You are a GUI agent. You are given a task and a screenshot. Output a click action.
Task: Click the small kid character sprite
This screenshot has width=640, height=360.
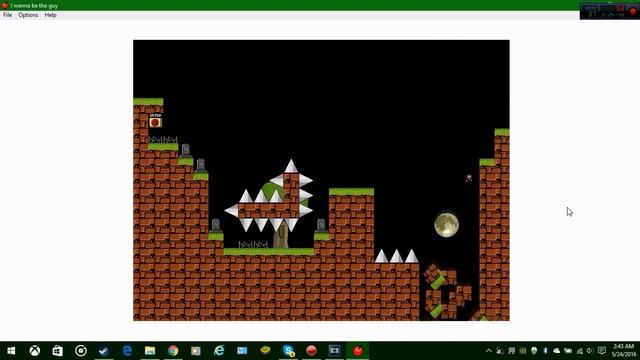[x=469, y=178]
